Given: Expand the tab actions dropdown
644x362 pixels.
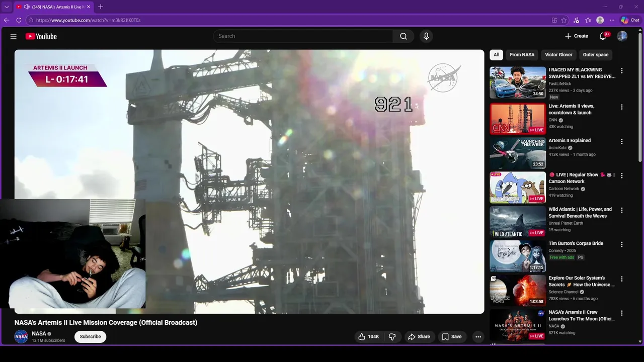Looking at the screenshot, I should click(x=7, y=7).
